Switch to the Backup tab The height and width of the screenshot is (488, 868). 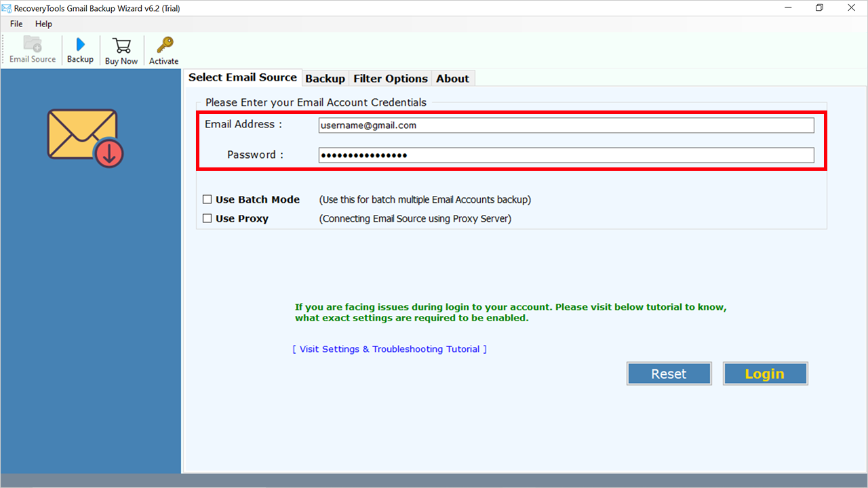click(x=325, y=78)
